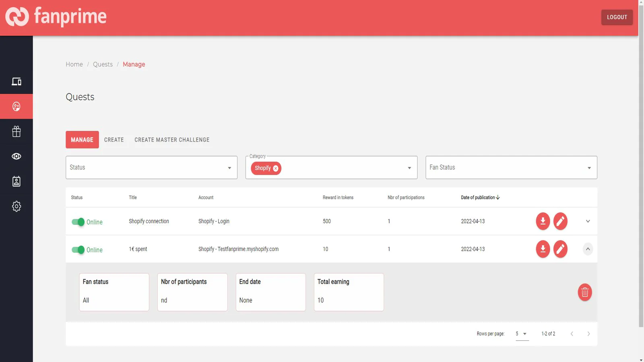Screen dimensions: 644x362
Task: Open the settings gear in sidebar
Action: click(16, 206)
